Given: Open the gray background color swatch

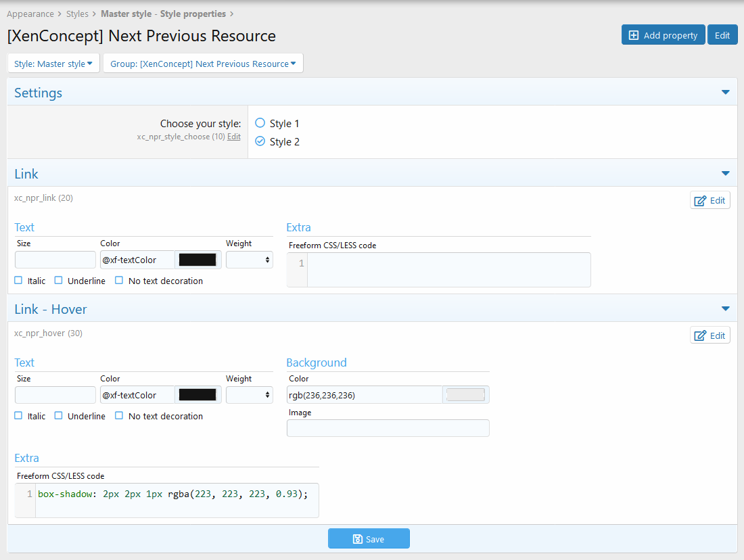Looking at the screenshot, I should coord(465,396).
